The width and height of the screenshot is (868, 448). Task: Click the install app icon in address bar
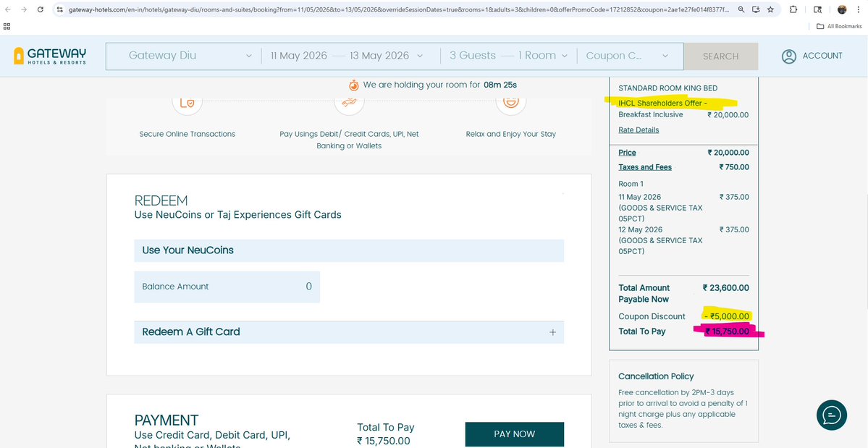click(x=757, y=9)
